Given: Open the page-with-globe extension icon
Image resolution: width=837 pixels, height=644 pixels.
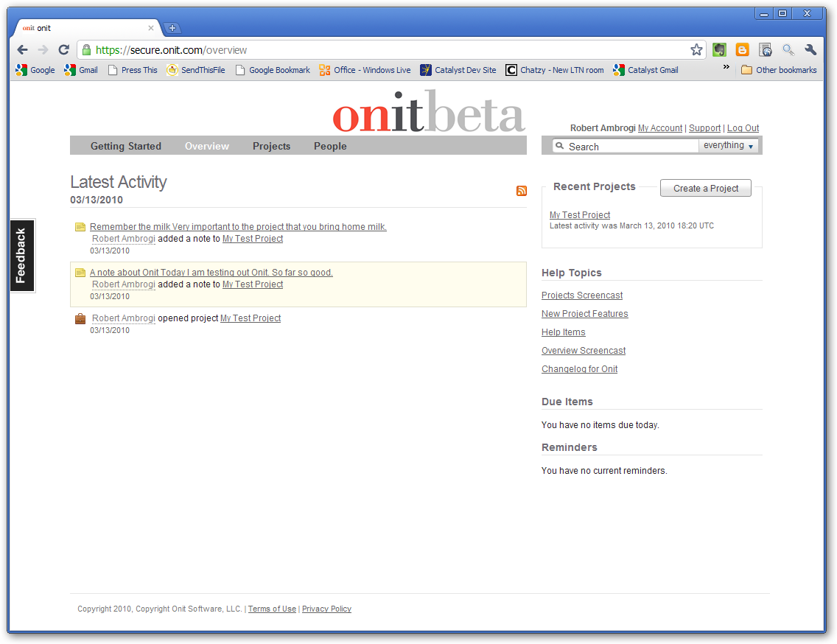Looking at the screenshot, I should [766, 49].
